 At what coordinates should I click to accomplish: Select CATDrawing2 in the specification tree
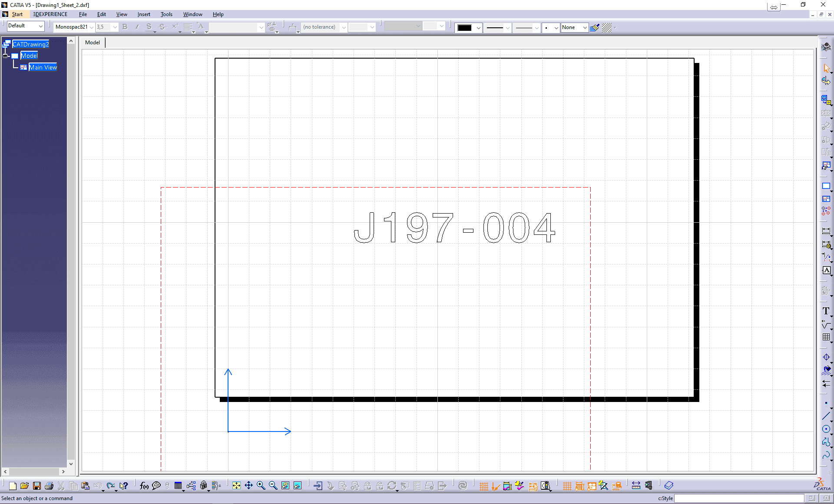(30, 44)
